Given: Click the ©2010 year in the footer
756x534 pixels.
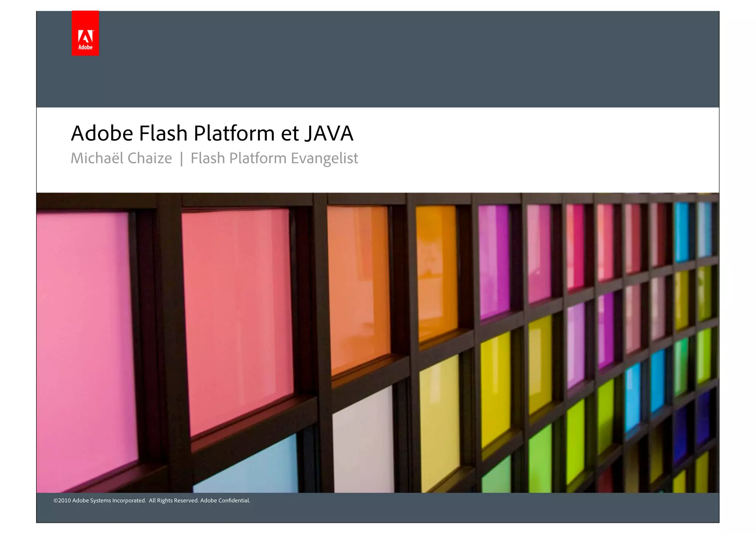Looking at the screenshot, I should coord(62,500).
